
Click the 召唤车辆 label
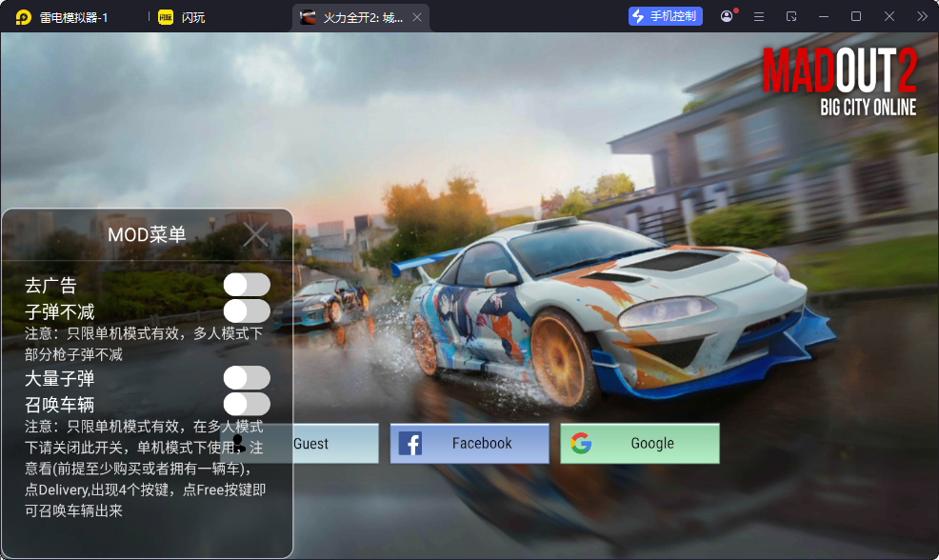pos(59,405)
